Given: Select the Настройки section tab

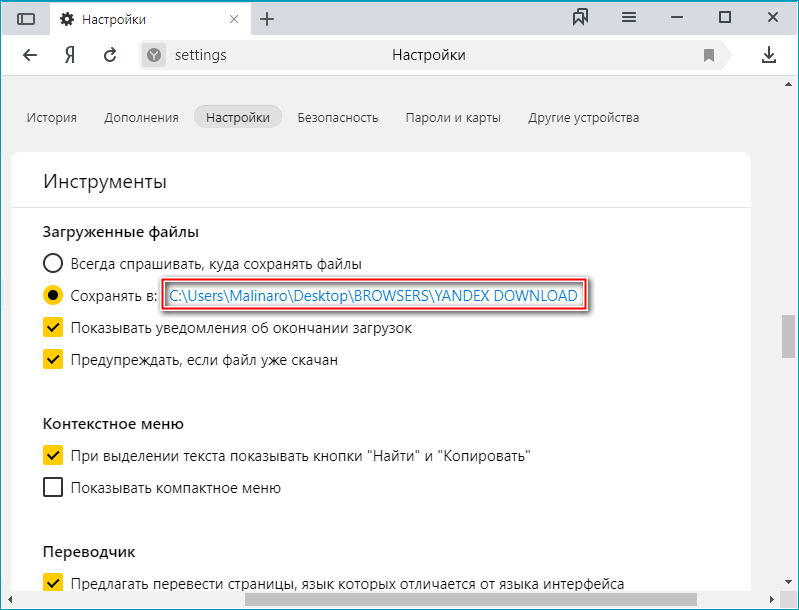Looking at the screenshot, I should 238,117.
